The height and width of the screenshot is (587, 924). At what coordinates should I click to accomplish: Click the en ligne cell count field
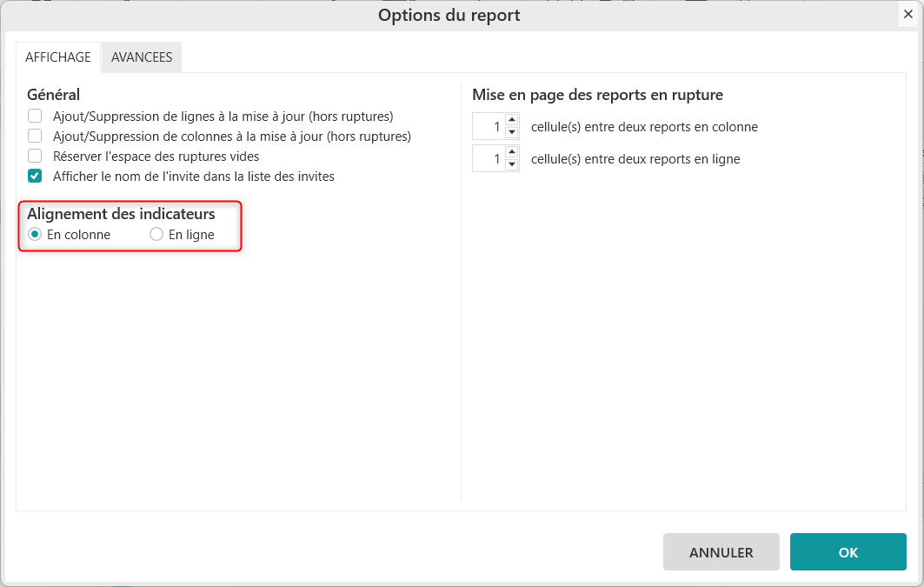click(488, 159)
